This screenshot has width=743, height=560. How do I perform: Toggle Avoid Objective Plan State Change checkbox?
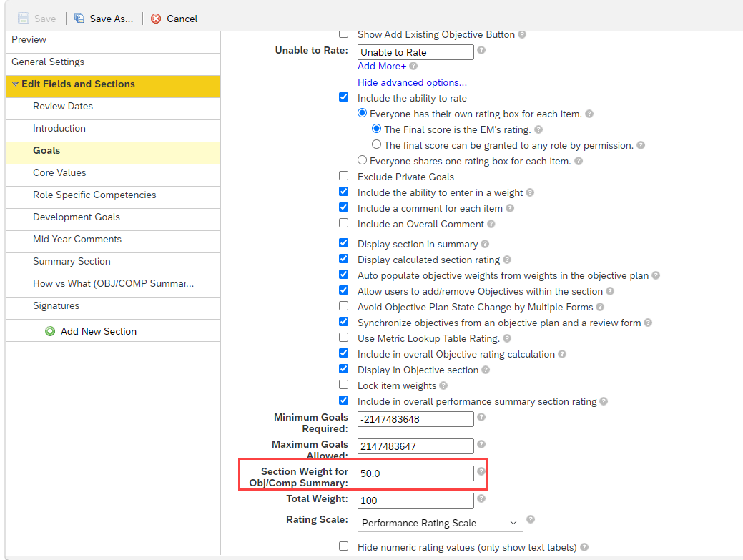tap(343, 306)
